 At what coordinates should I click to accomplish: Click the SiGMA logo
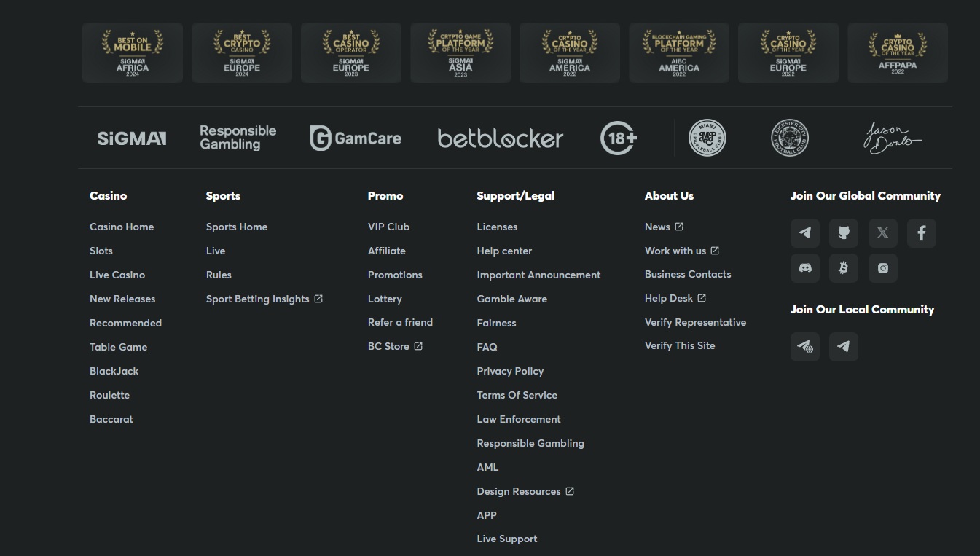point(132,138)
